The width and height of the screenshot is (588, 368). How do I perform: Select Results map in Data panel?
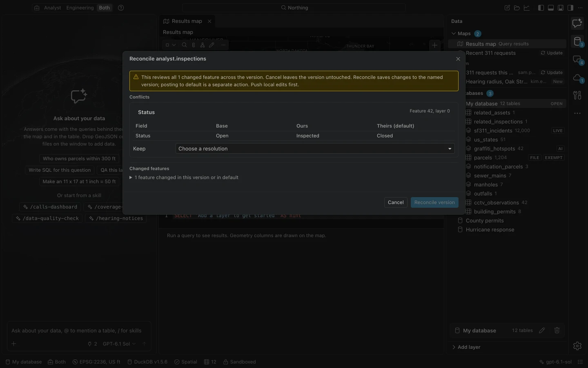(507, 44)
